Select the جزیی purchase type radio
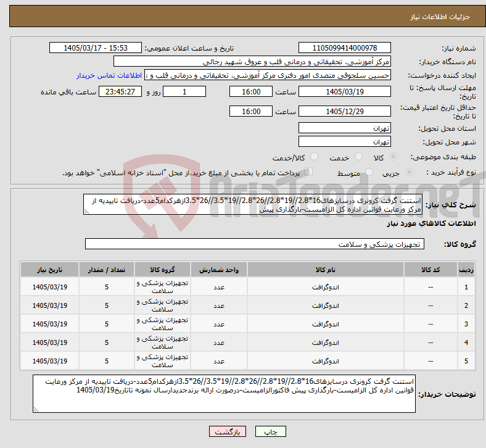Screen dimensions: 486x448 tap(409, 172)
